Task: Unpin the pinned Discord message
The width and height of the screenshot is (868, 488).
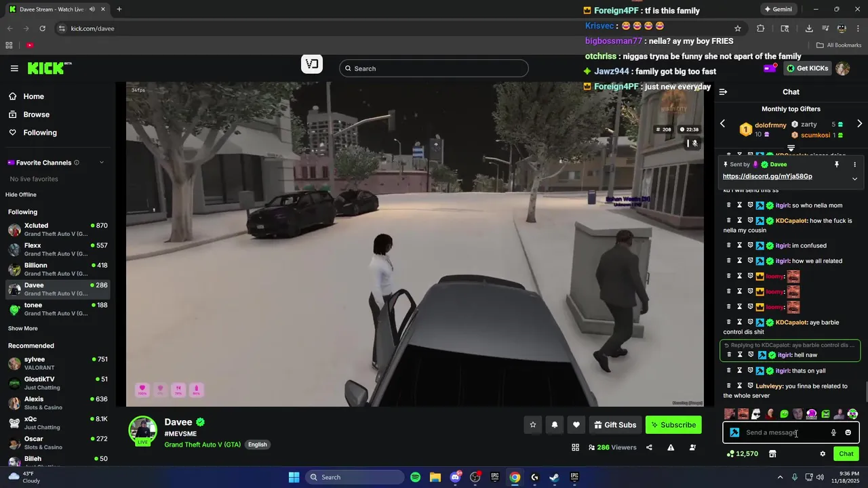Action: click(x=837, y=165)
